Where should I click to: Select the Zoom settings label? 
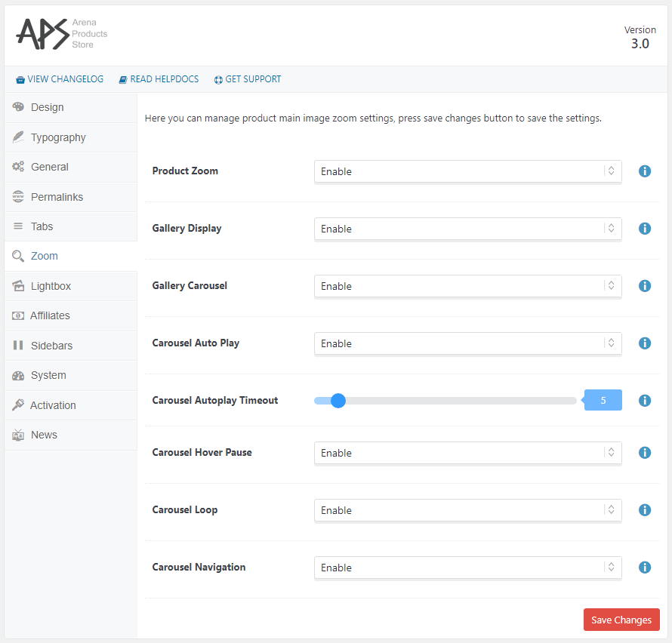pyautogui.click(x=44, y=256)
